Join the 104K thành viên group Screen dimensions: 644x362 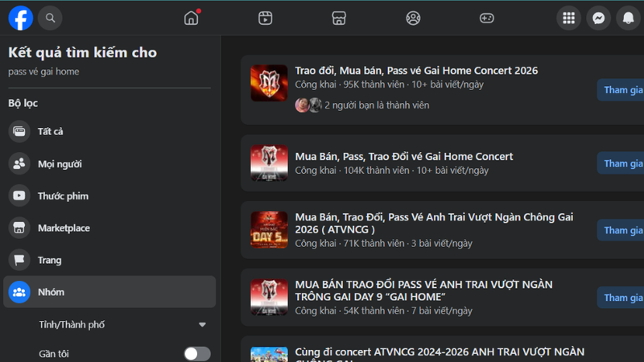(621, 163)
